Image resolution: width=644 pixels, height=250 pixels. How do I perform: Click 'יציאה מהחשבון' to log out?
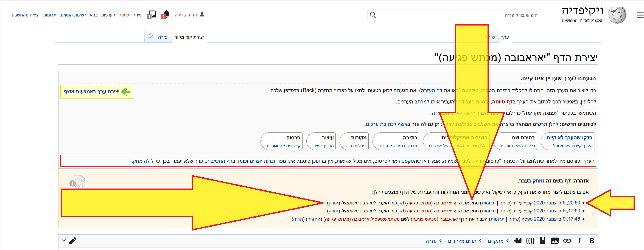coord(26,15)
